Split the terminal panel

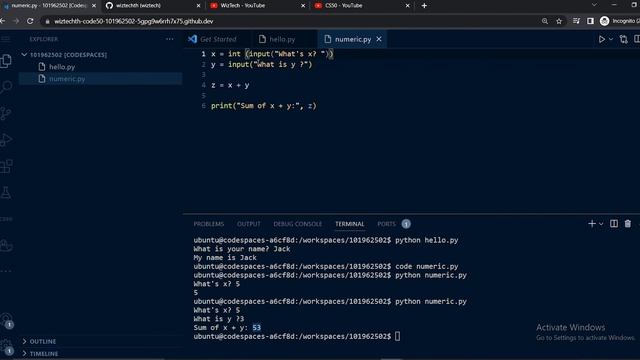click(613, 224)
